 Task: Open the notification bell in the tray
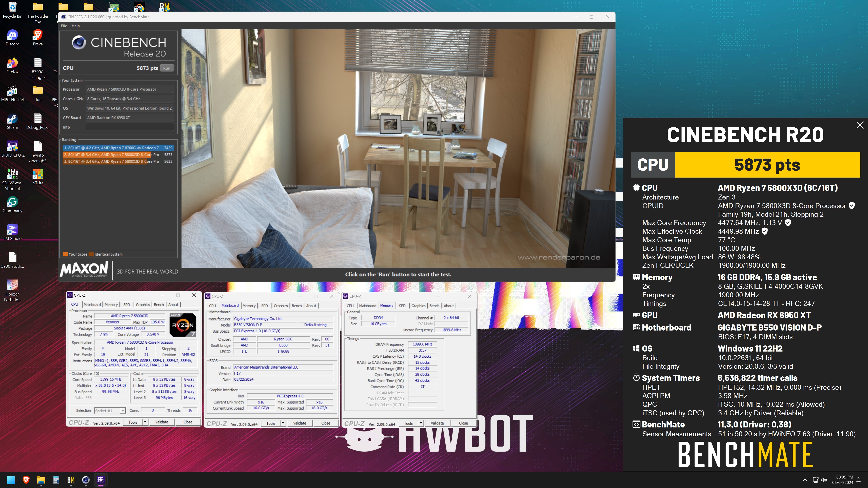coord(859,480)
